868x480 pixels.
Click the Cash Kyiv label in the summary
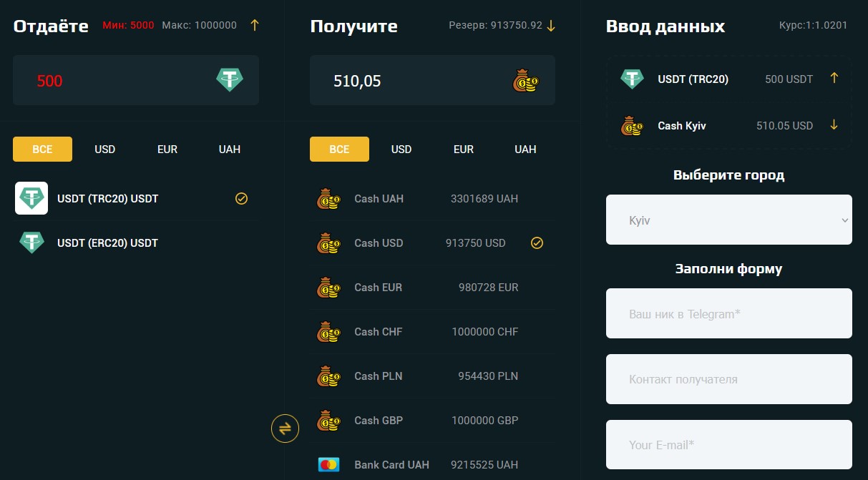click(x=682, y=126)
